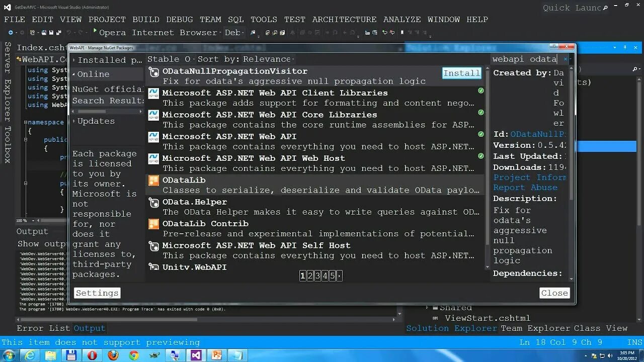The width and height of the screenshot is (644, 362).
Task: Open the Debug configuration dropdown
Action: click(x=234, y=33)
